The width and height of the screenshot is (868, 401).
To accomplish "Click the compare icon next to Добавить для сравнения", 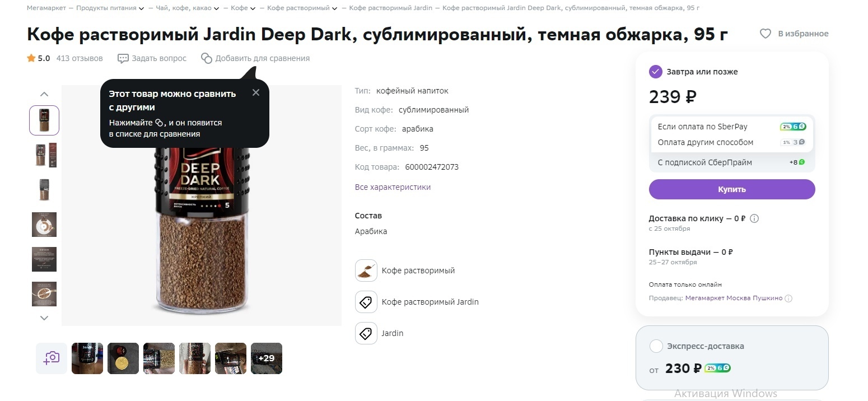I will pyautogui.click(x=207, y=58).
